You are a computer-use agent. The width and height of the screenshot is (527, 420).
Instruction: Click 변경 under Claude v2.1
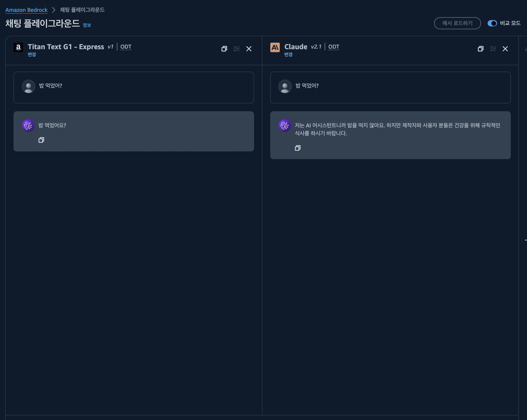[x=288, y=55]
